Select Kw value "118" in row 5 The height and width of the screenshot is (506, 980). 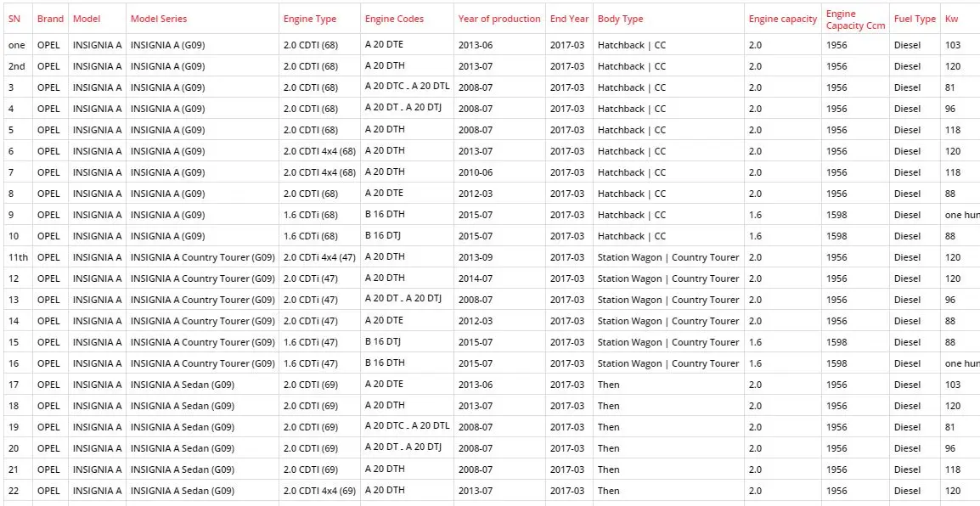[x=953, y=130]
